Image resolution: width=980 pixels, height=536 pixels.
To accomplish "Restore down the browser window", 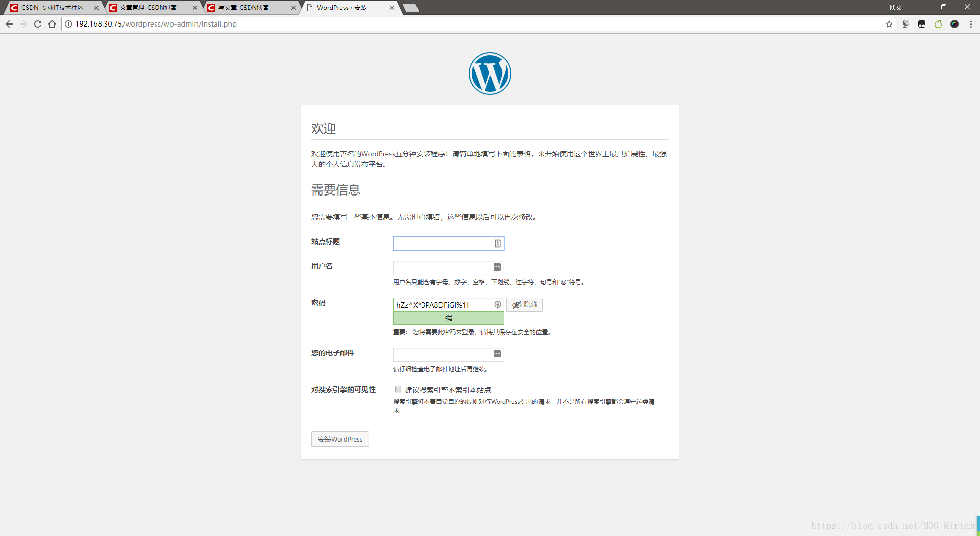I will (x=944, y=7).
